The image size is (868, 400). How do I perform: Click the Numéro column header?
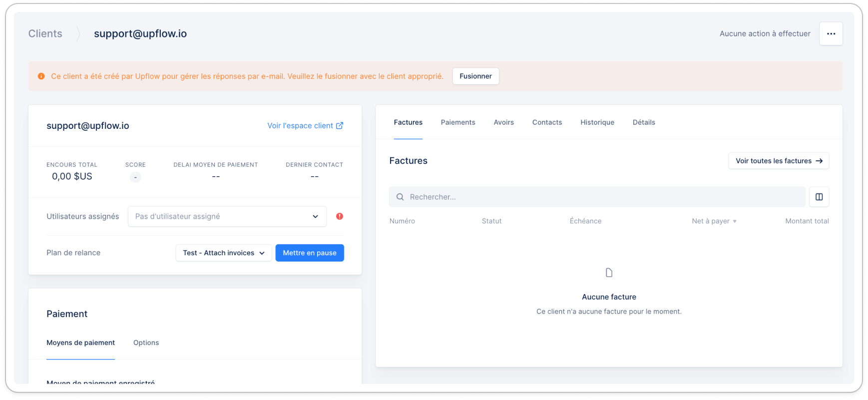[x=402, y=221]
